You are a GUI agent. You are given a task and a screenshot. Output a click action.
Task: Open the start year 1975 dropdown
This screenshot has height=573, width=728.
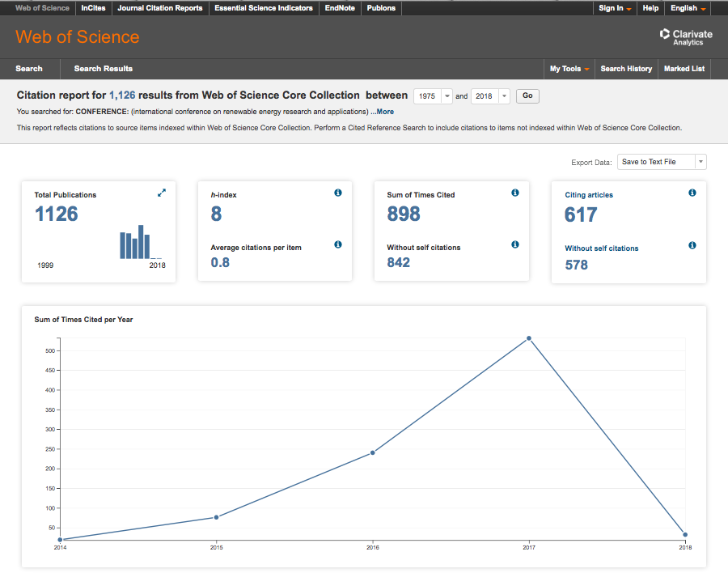433,96
